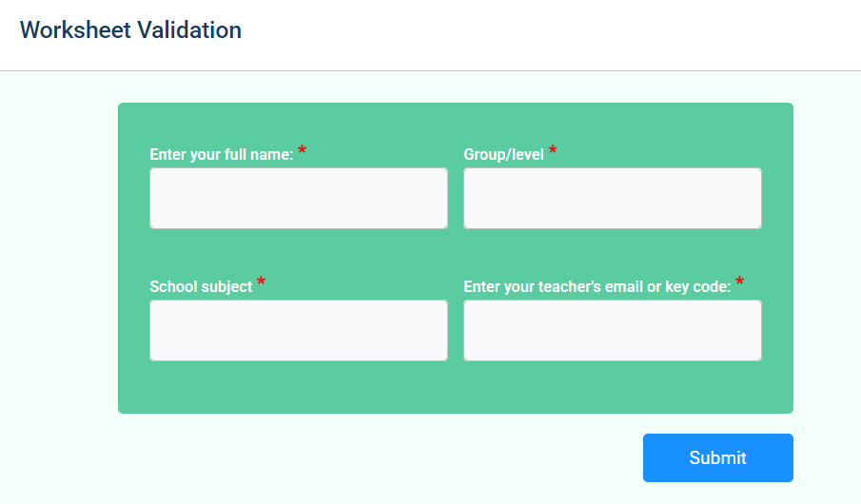Select the "Group/level" label text
The height and width of the screenshot is (504, 861).
503,154
